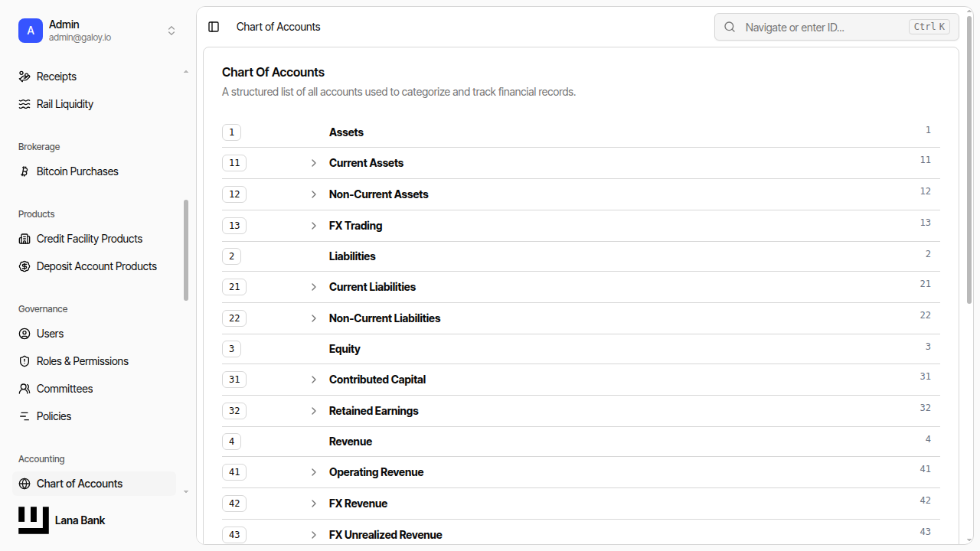Click the Receipts icon in sidebar
This screenshot has width=980, height=551.
click(x=24, y=77)
